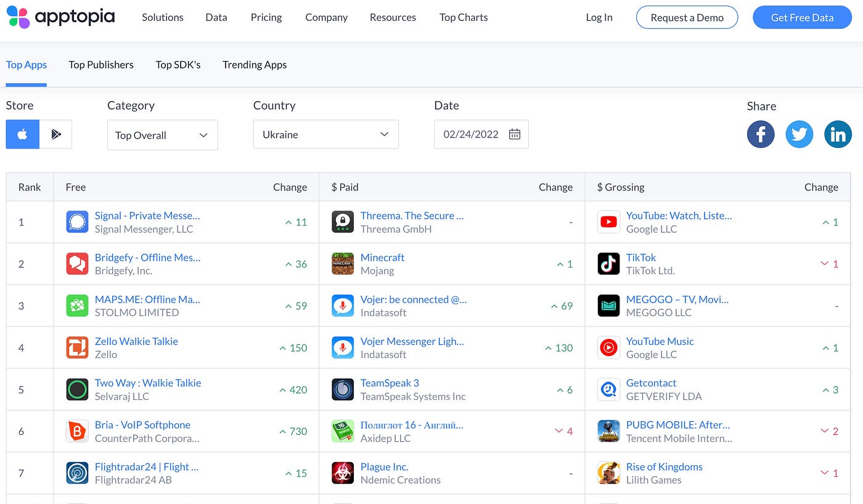Open the Data navigation menu
863x504 pixels.
[x=216, y=17]
